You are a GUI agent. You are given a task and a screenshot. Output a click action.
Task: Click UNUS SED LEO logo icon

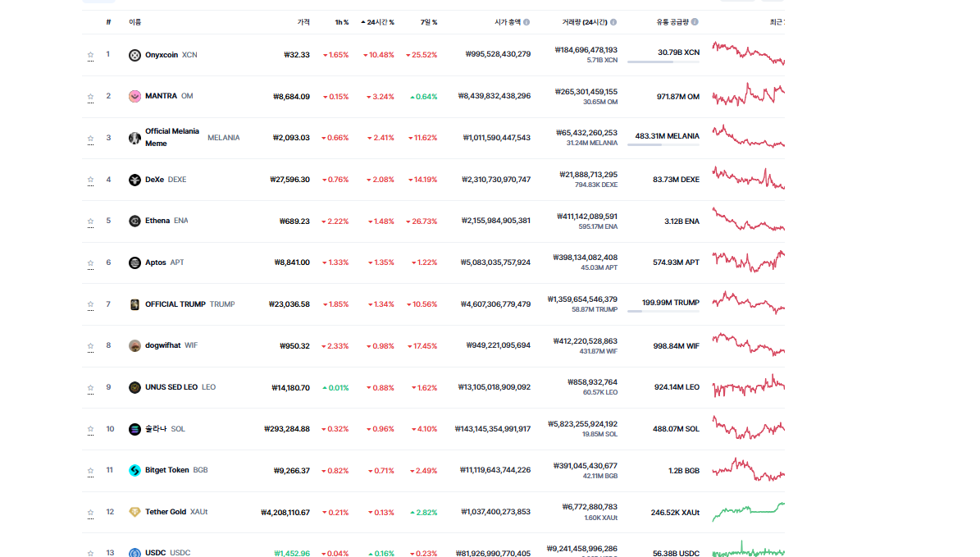[134, 387]
